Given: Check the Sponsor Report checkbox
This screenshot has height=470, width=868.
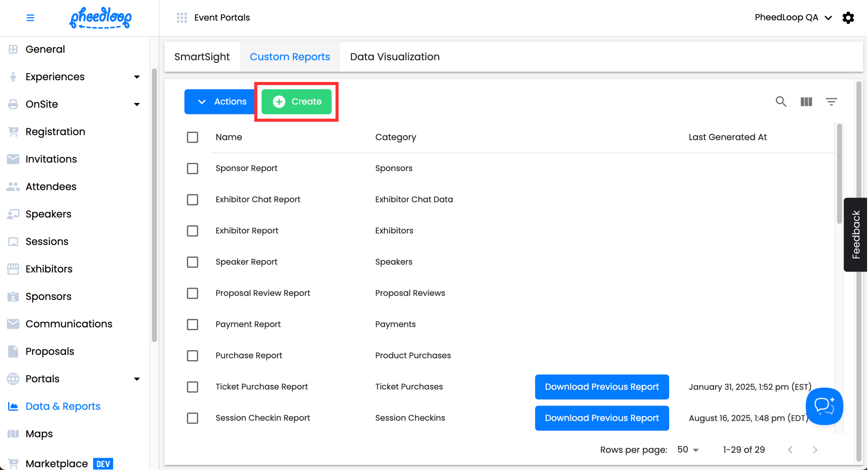Looking at the screenshot, I should point(192,168).
